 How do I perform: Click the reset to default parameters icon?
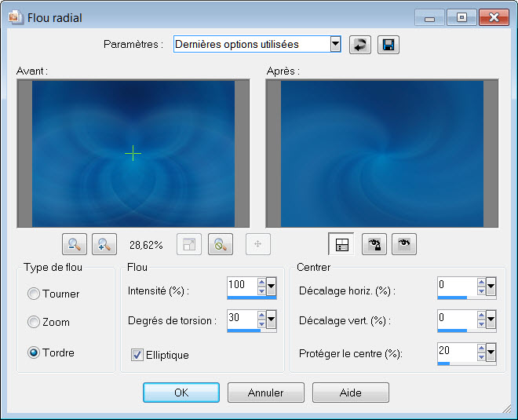360,45
